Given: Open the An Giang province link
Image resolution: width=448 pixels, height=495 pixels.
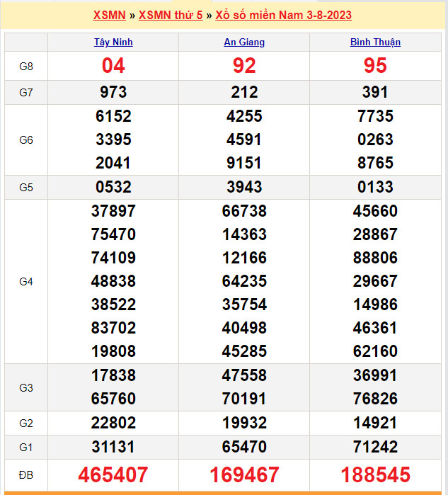Looking at the screenshot, I should [244, 42].
